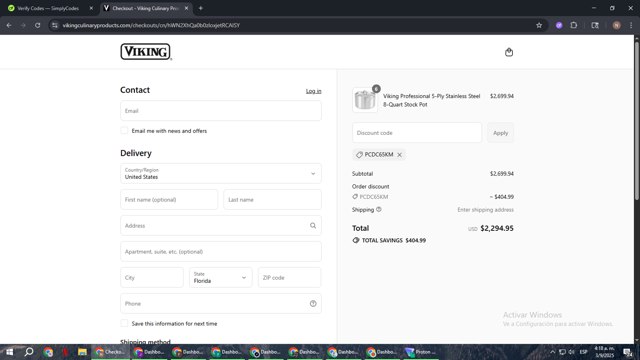Open the Country/Region dropdown

(x=221, y=173)
